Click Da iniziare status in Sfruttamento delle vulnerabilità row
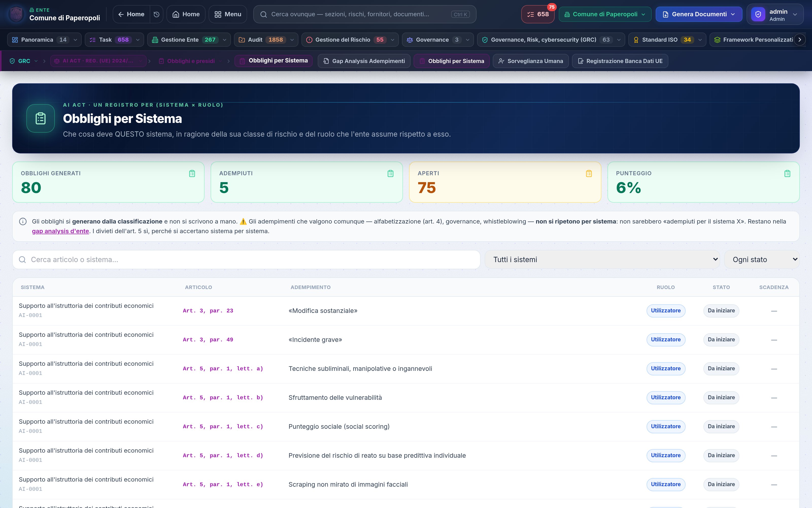Viewport: 812px width, 508px height. pos(721,398)
